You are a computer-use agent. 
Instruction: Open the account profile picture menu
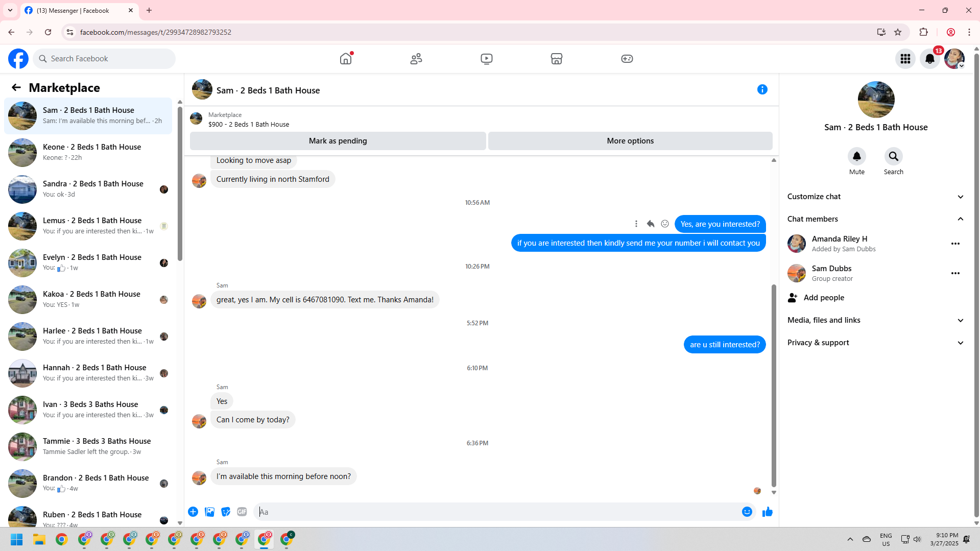[954, 59]
